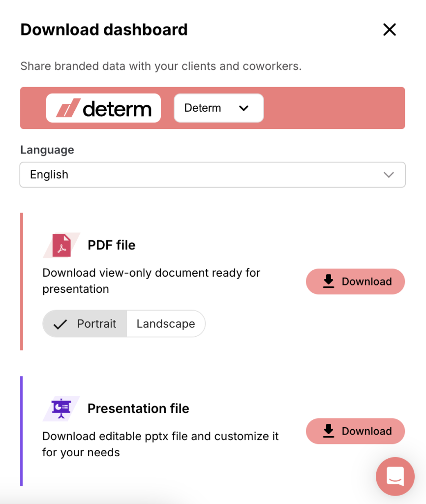
Task: Click the red PDF file icon
Action: click(x=61, y=245)
